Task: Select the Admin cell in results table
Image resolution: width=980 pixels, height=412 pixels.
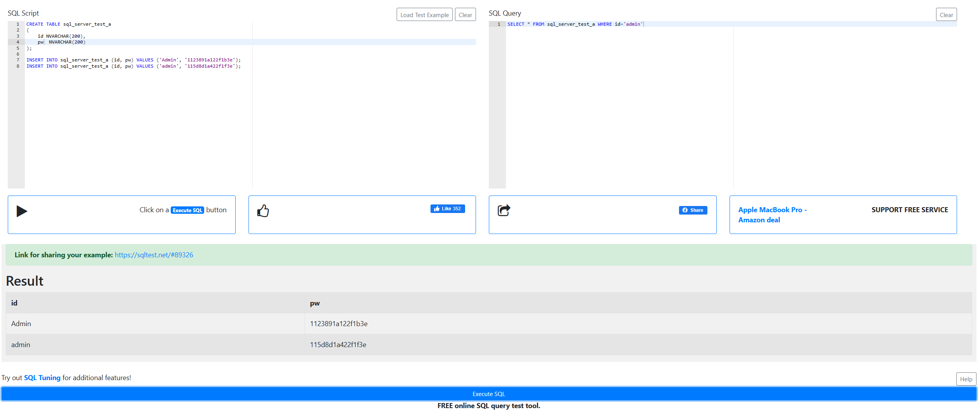Action: [x=21, y=324]
